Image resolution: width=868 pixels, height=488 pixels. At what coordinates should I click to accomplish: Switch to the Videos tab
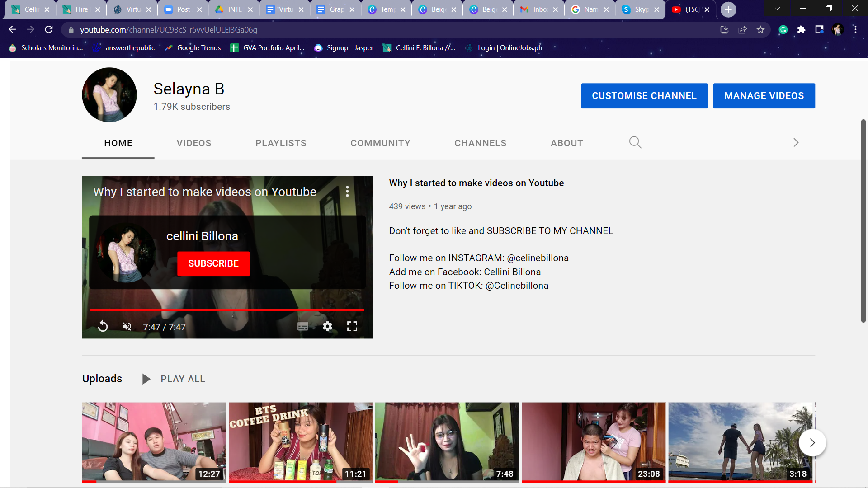tap(194, 143)
